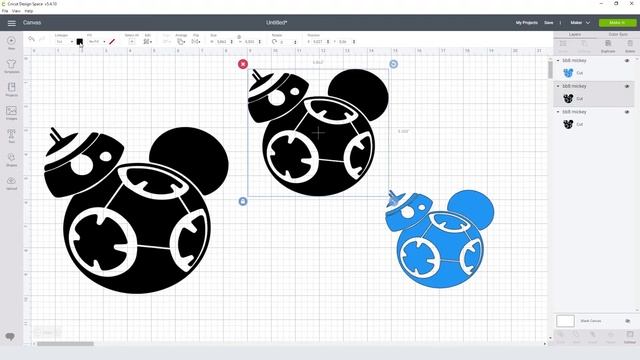This screenshot has width=640, height=360.
Task: Open the hamburger main menu
Action: (x=11, y=23)
